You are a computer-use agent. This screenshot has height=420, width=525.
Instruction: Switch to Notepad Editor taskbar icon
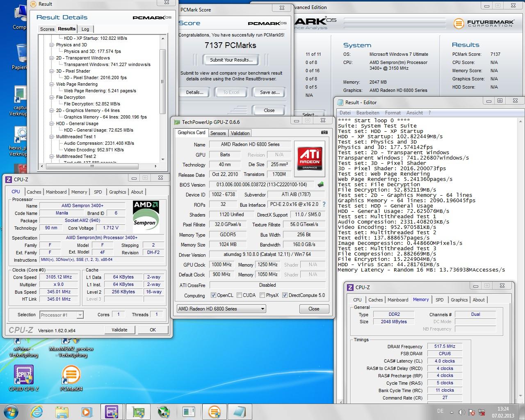coord(239,412)
